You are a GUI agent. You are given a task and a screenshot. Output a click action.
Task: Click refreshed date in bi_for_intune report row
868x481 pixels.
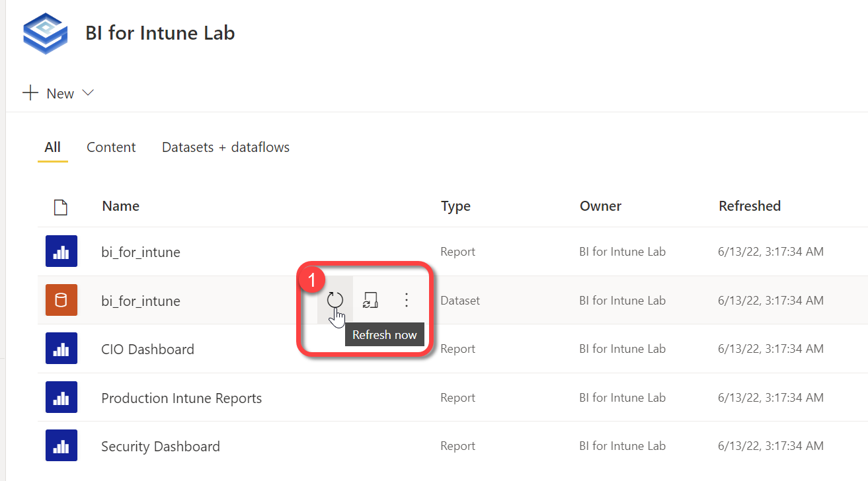[771, 252]
